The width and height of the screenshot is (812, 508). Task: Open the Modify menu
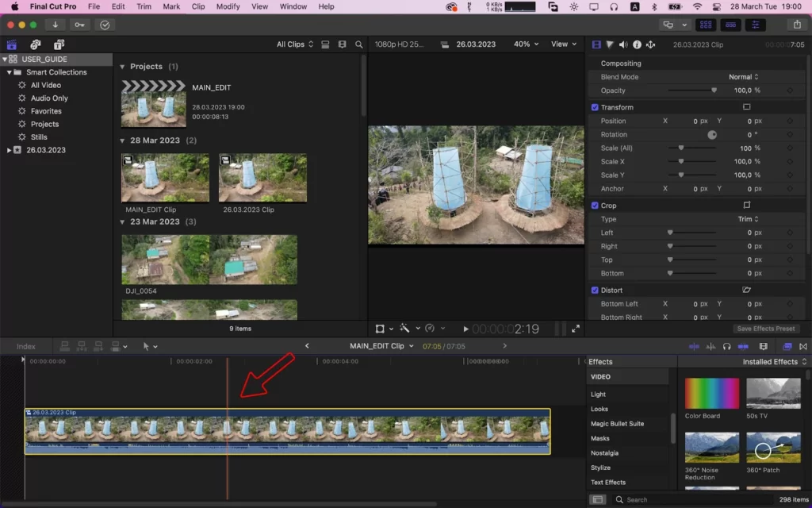[x=228, y=6]
